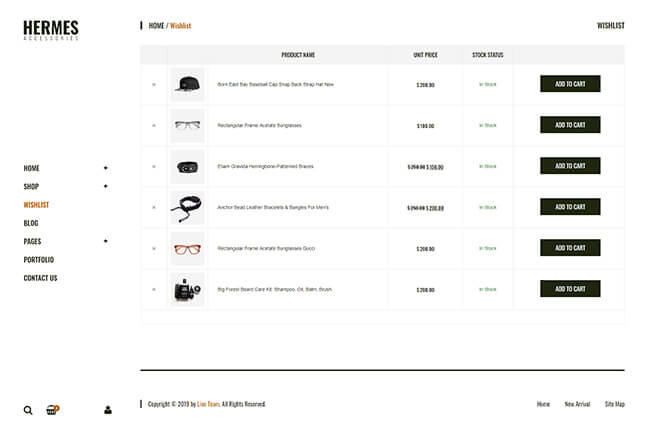This screenshot has height=436, width=650.
Task: Select Contact Us in the sidebar
Action: point(41,278)
